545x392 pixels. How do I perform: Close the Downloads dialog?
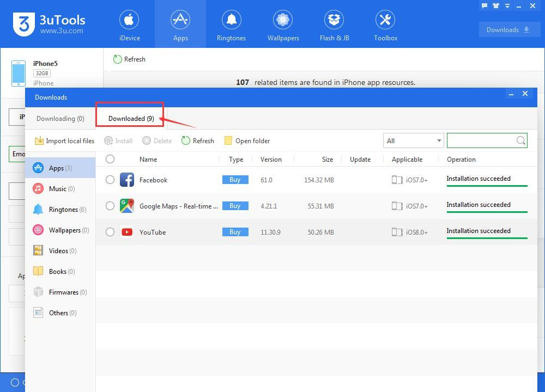(525, 94)
